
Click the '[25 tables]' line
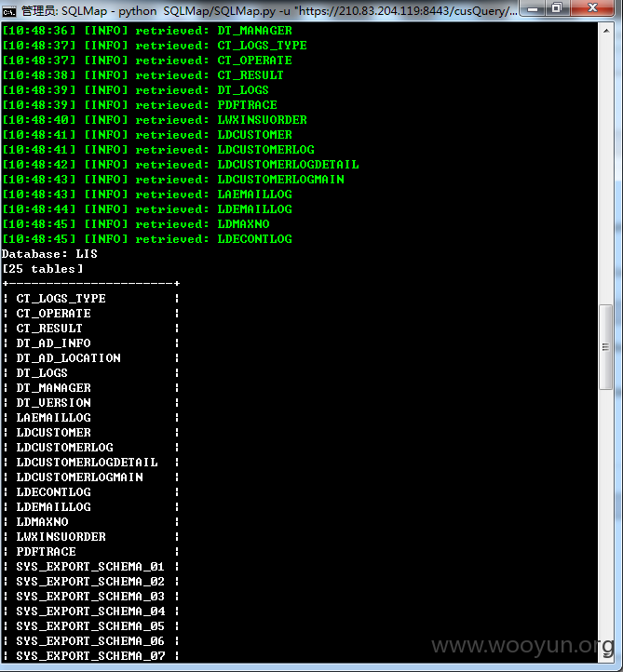click(x=43, y=269)
